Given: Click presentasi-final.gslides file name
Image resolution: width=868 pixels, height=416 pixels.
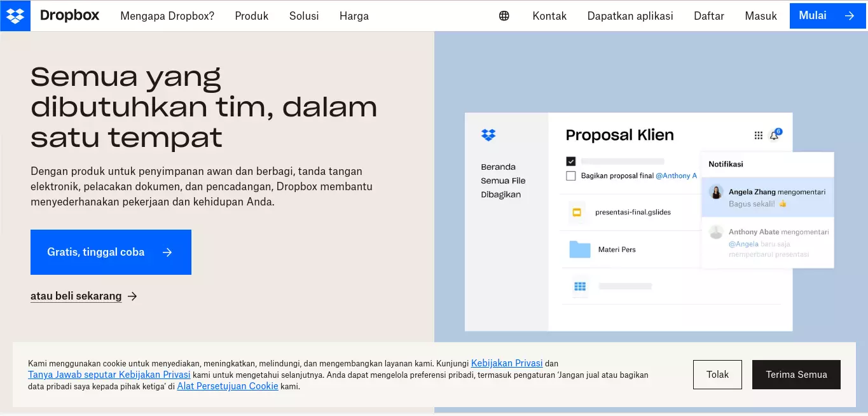Looking at the screenshot, I should (633, 212).
